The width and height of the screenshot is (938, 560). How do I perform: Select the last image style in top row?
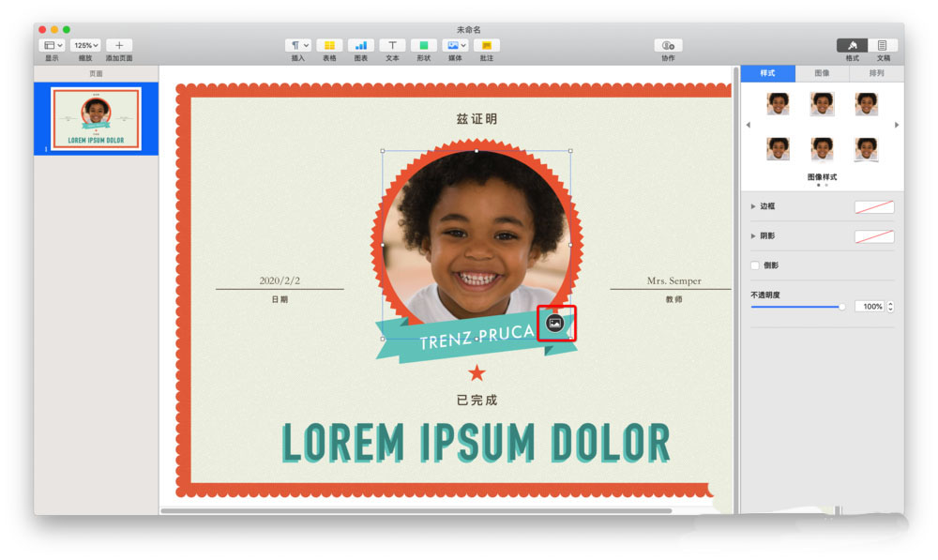coord(866,104)
